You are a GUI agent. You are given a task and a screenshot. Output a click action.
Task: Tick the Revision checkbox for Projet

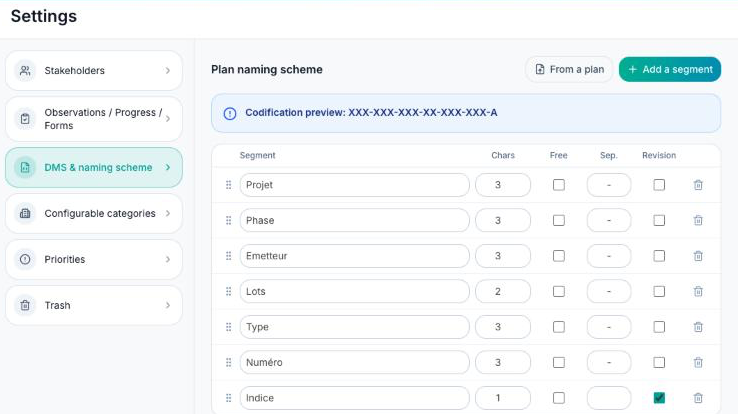[659, 185]
